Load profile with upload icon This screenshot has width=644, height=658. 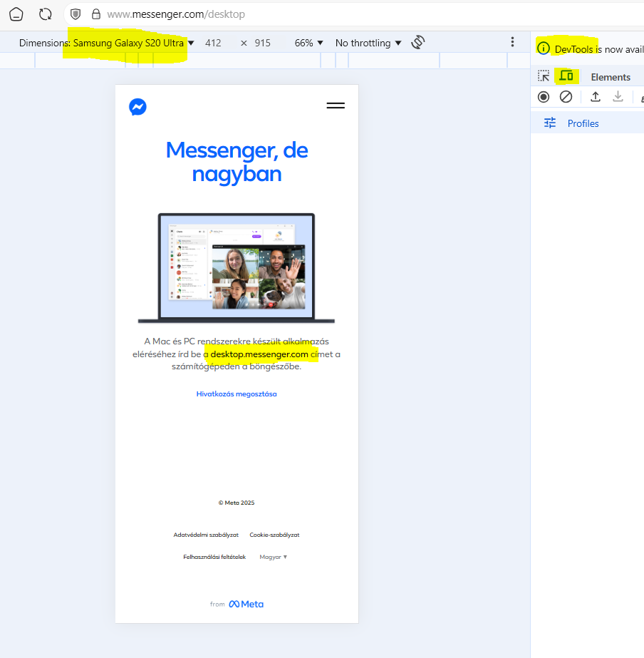coord(596,97)
